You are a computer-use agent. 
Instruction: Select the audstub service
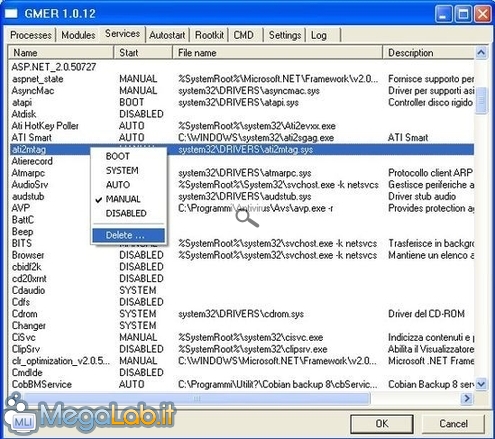[x=28, y=196]
